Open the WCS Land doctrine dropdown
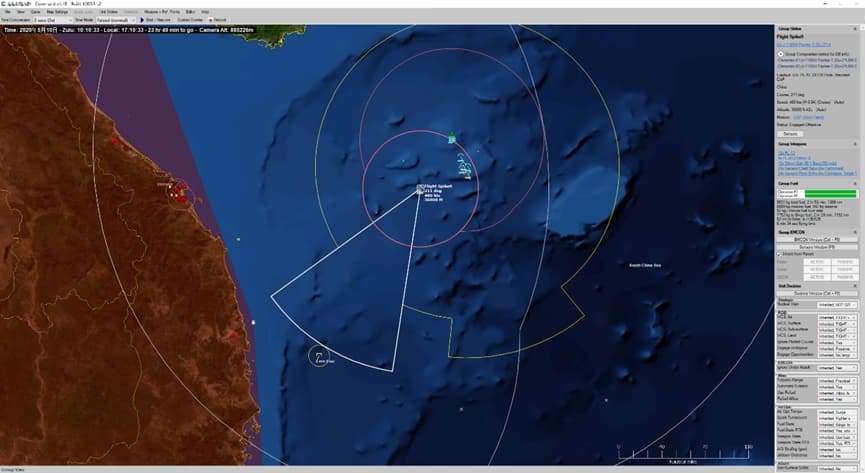Screen dimensions: 865x473 pyautogui.click(x=837, y=336)
